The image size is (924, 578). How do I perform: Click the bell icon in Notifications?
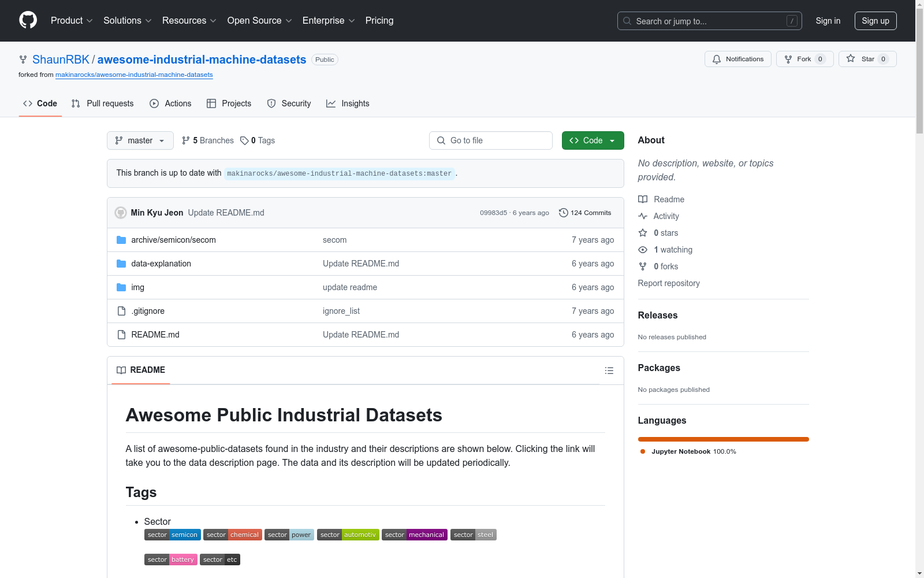[x=717, y=59]
